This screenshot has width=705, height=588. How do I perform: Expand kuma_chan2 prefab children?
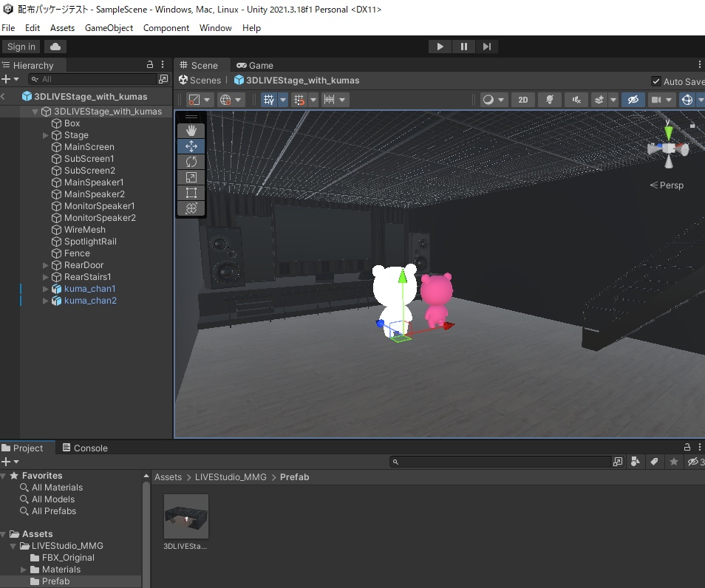(45, 301)
